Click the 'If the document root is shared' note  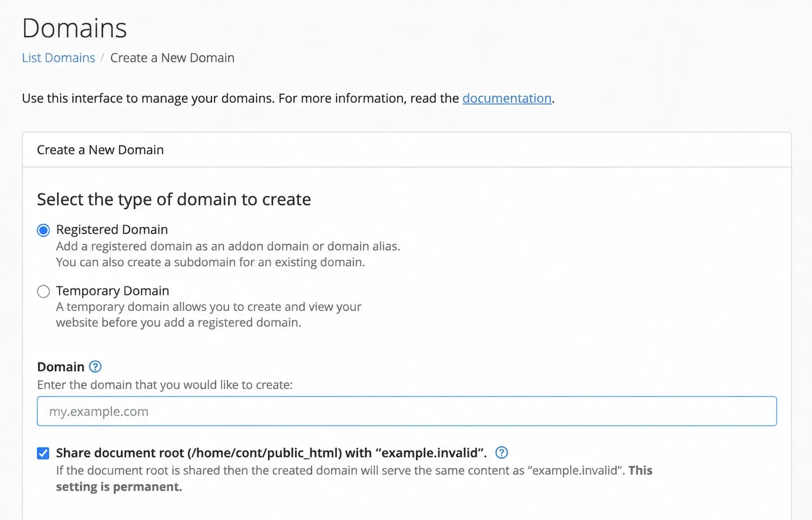(x=354, y=479)
